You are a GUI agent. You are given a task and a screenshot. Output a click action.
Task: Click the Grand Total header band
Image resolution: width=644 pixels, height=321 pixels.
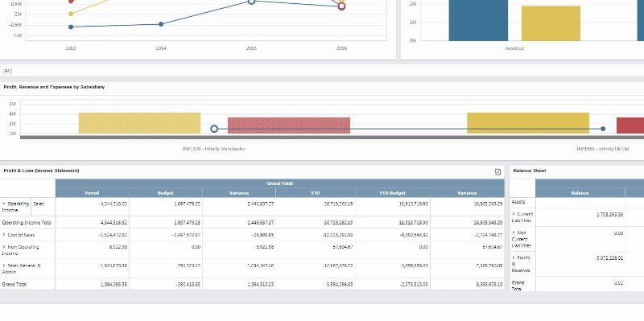[279, 183]
